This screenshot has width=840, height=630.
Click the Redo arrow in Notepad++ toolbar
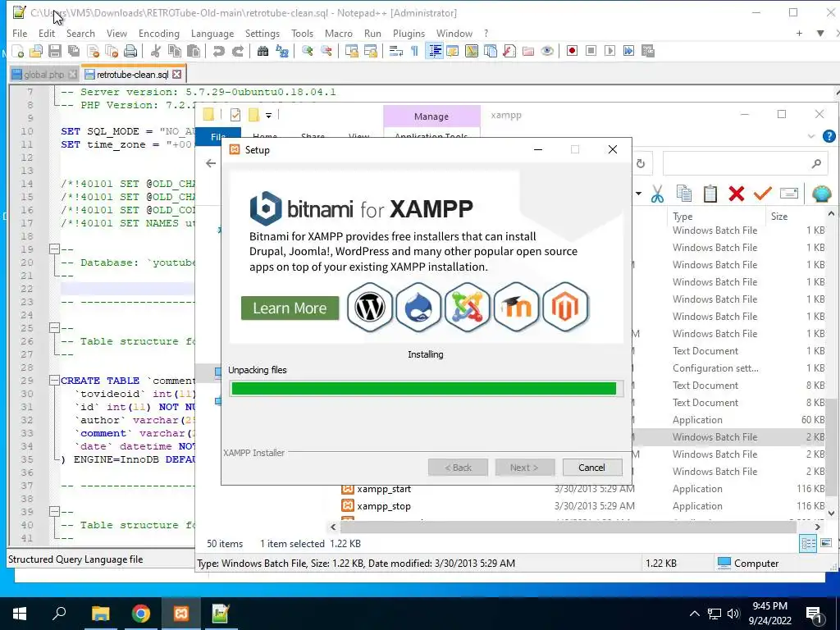(x=237, y=51)
